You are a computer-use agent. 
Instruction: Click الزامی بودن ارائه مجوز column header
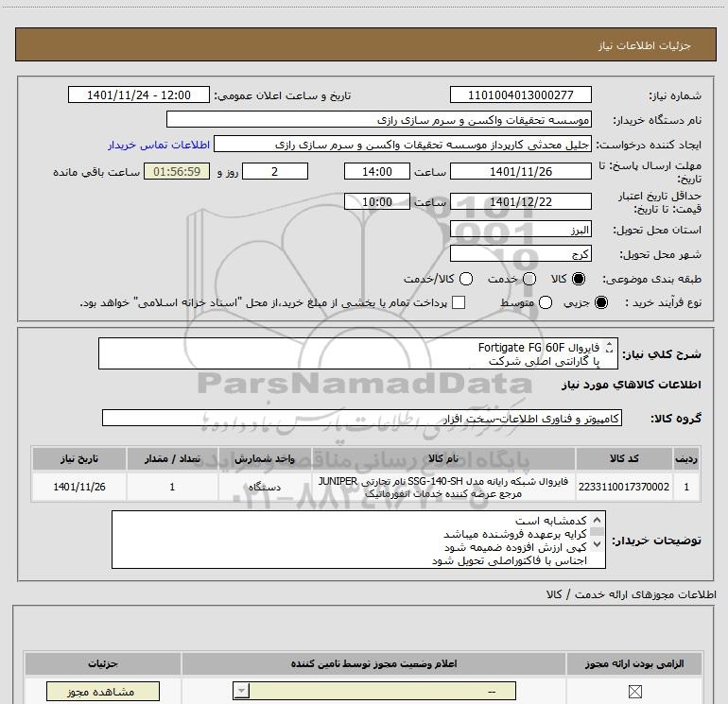coord(634,664)
